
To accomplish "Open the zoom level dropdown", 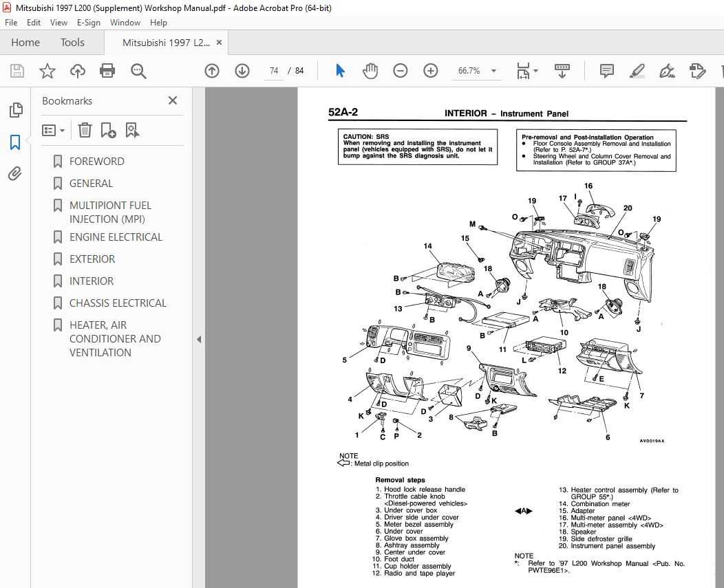I will click(x=493, y=71).
